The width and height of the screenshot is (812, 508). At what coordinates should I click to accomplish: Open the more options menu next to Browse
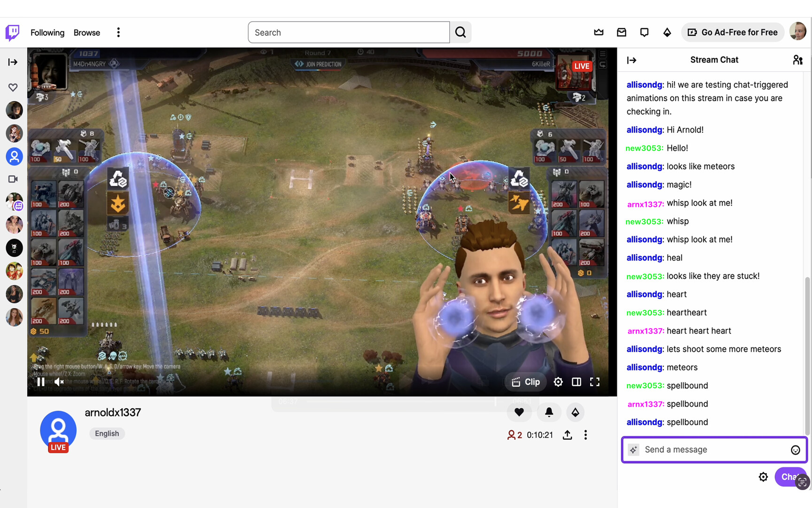click(x=118, y=32)
